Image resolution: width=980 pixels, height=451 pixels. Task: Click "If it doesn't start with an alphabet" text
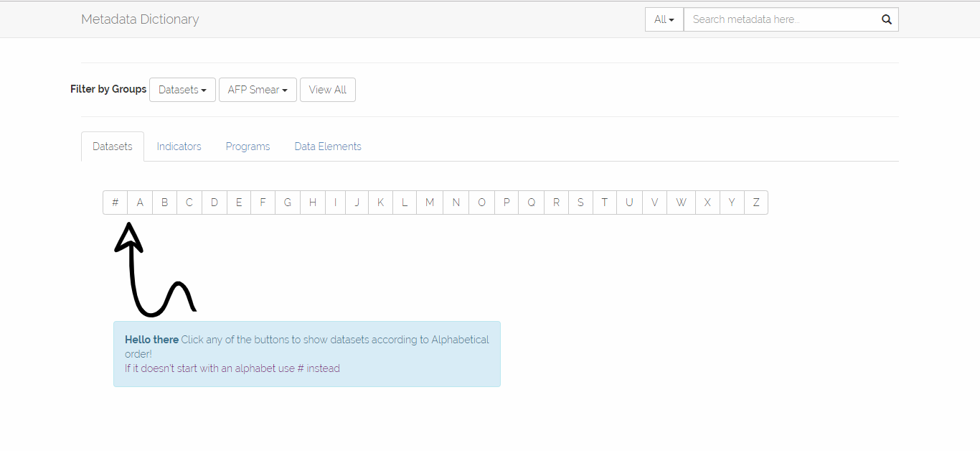point(209,368)
